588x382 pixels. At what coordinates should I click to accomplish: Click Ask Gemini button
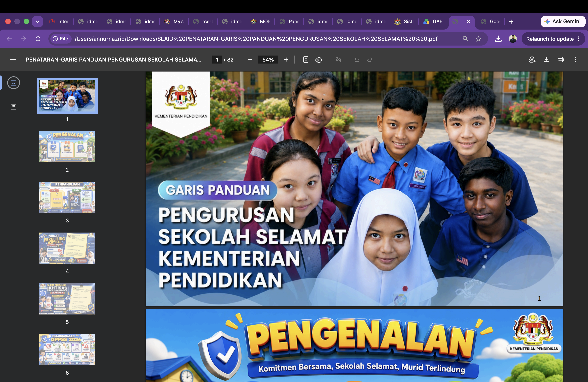coord(563,21)
